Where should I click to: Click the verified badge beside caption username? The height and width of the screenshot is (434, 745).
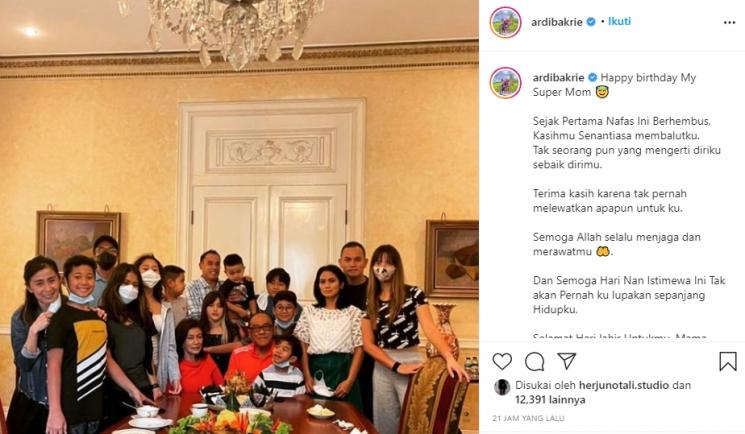[592, 77]
